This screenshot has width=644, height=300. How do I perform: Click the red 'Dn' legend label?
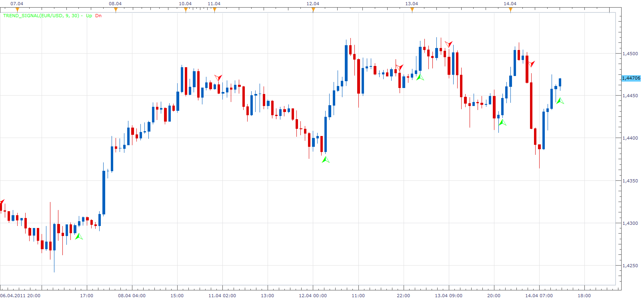[x=98, y=16]
